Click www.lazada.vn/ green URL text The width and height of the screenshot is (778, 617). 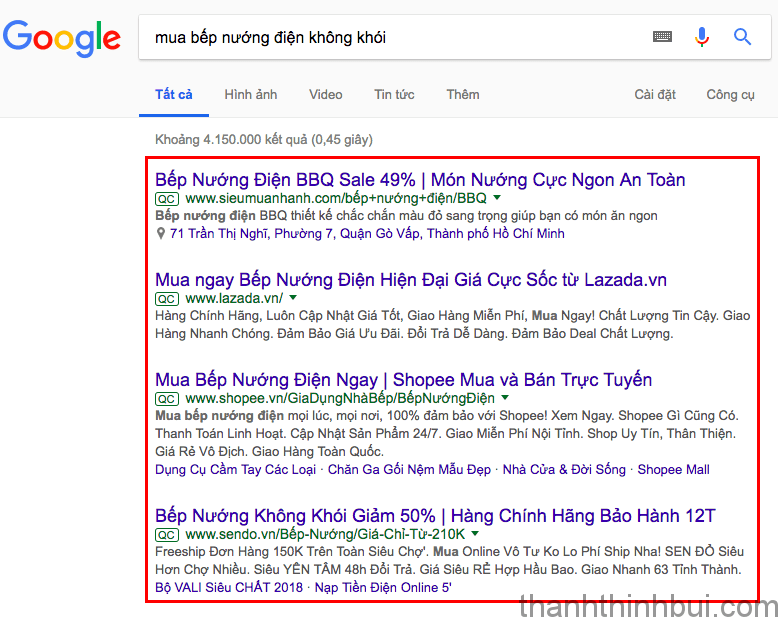pyautogui.click(x=234, y=299)
